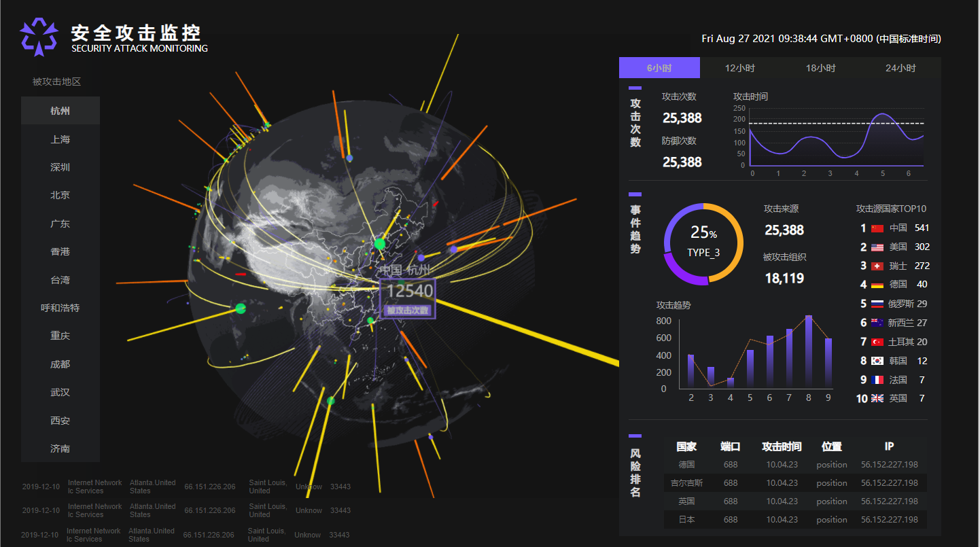Click the 被攻击地区 heading
This screenshot has width=980, height=547.
pyautogui.click(x=57, y=82)
